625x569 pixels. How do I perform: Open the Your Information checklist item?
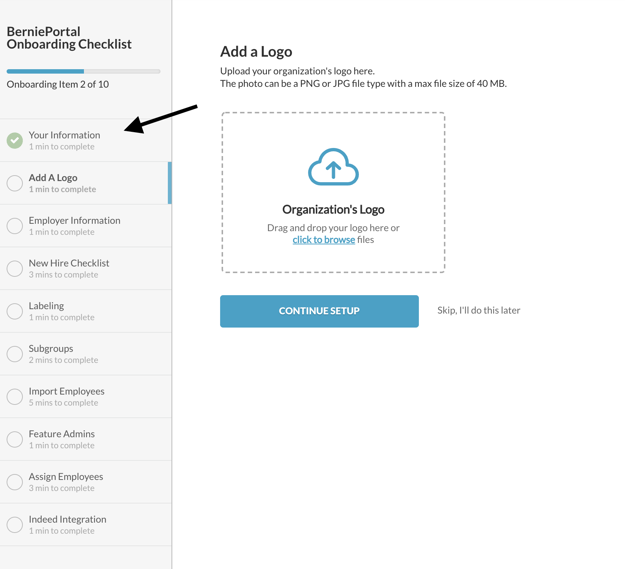(86, 140)
